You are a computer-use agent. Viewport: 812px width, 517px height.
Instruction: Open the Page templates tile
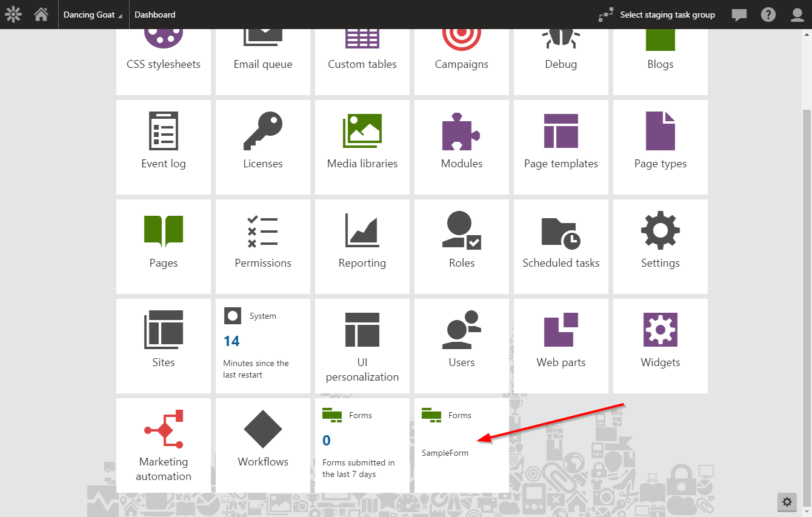[x=561, y=147]
